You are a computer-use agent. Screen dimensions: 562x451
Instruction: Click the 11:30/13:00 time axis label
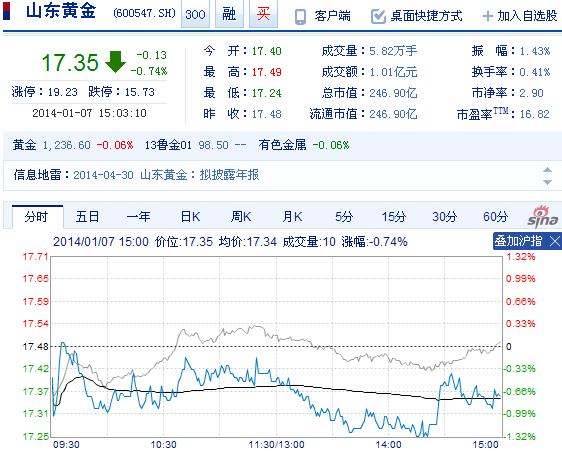pyautogui.click(x=276, y=445)
